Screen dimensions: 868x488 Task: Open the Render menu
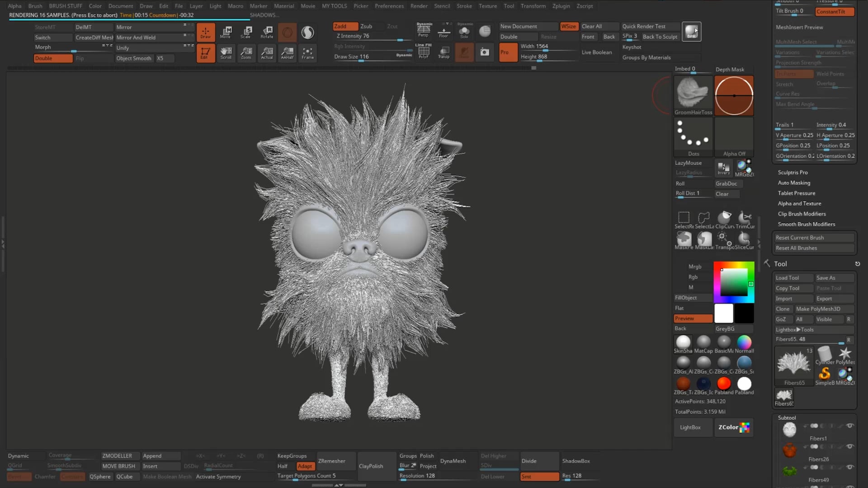click(x=419, y=6)
